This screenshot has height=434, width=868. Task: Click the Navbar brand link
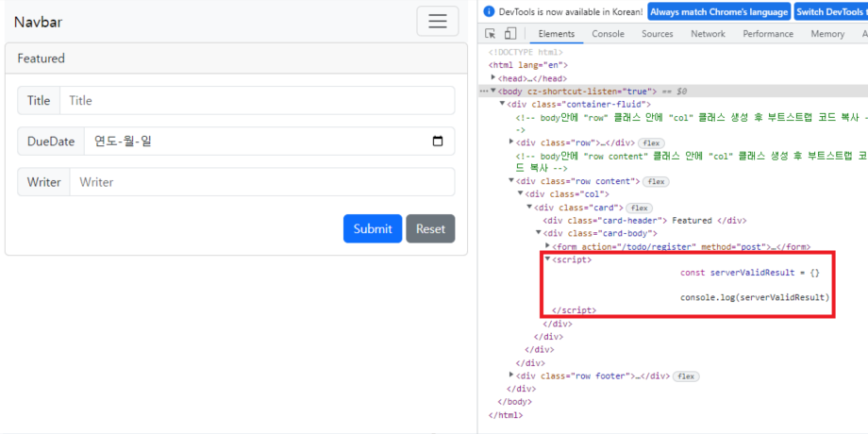click(x=38, y=22)
